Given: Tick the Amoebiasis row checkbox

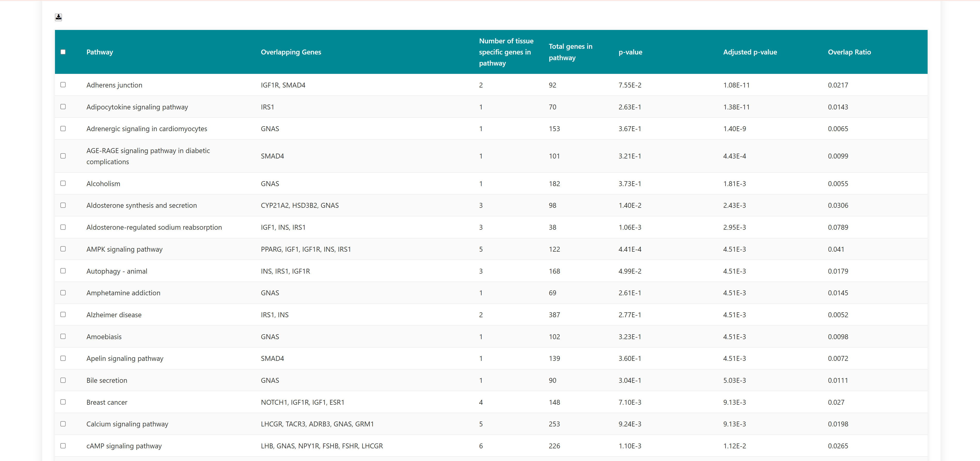Looking at the screenshot, I should pos(63,337).
